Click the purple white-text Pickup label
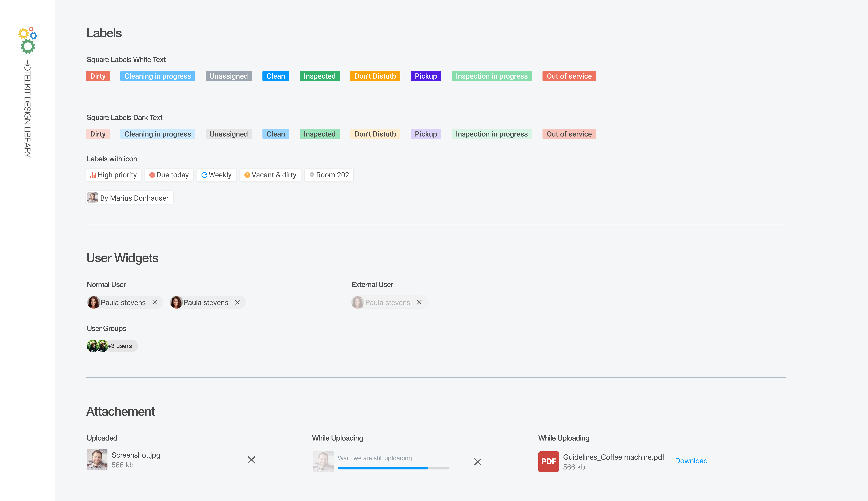 pyautogui.click(x=426, y=76)
